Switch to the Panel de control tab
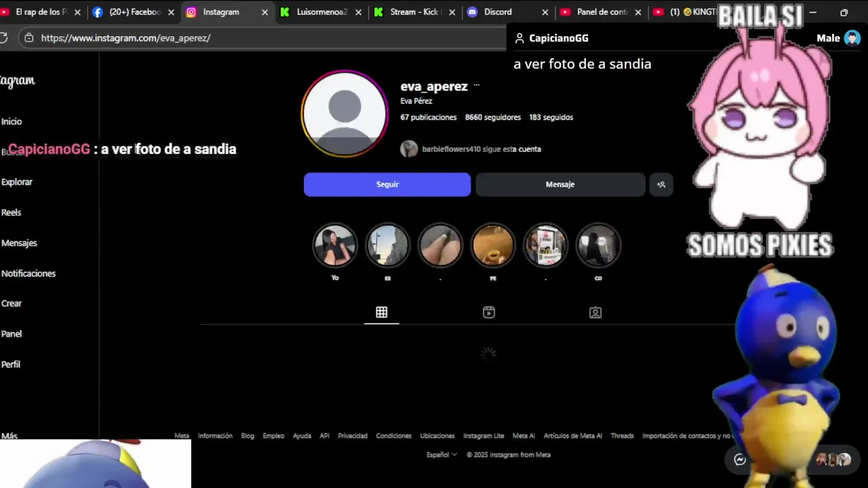 point(601,12)
